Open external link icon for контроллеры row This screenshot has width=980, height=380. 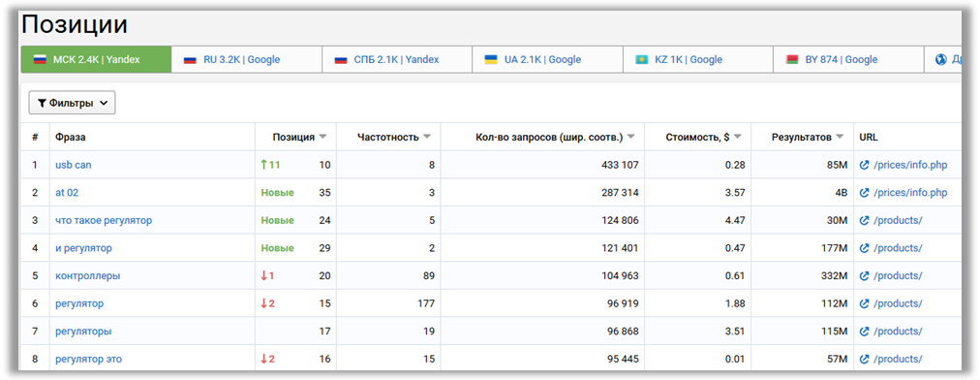[x=865, y=276]
